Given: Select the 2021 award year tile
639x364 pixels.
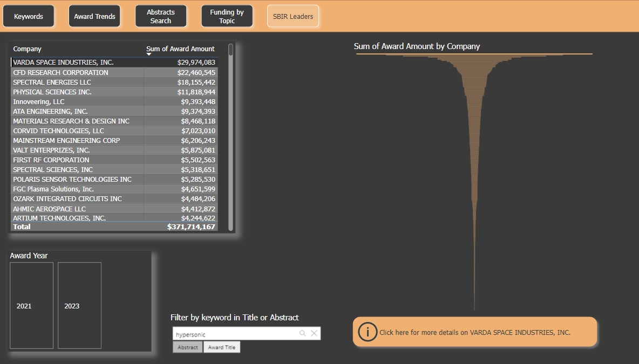Looking at the screenshot, I should [x=31, y=305].
